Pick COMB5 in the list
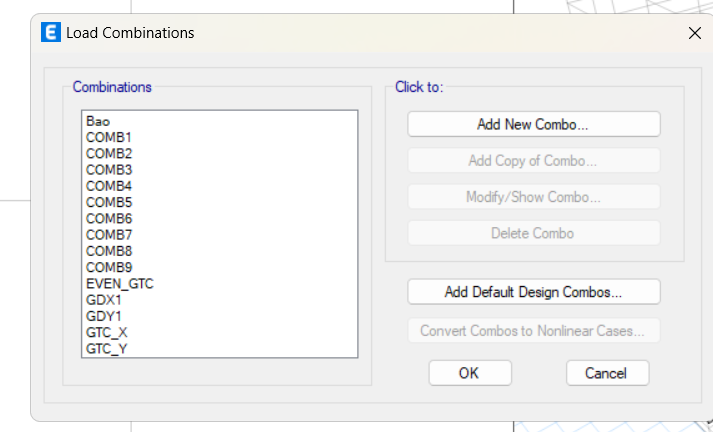The image size is (713, 432). 109,202
